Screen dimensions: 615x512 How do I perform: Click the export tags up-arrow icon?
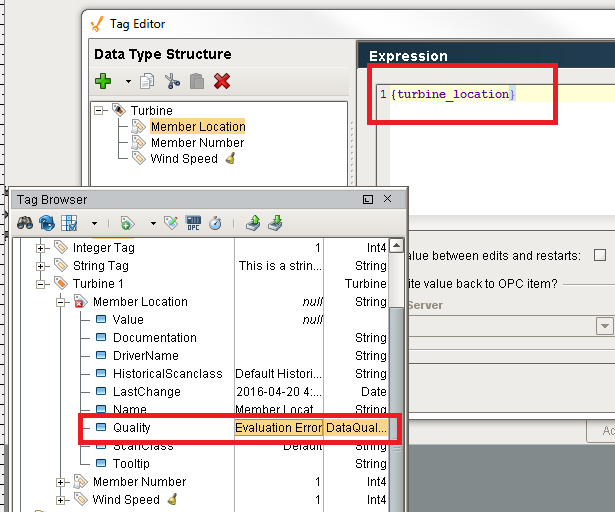tap(254, 222)
